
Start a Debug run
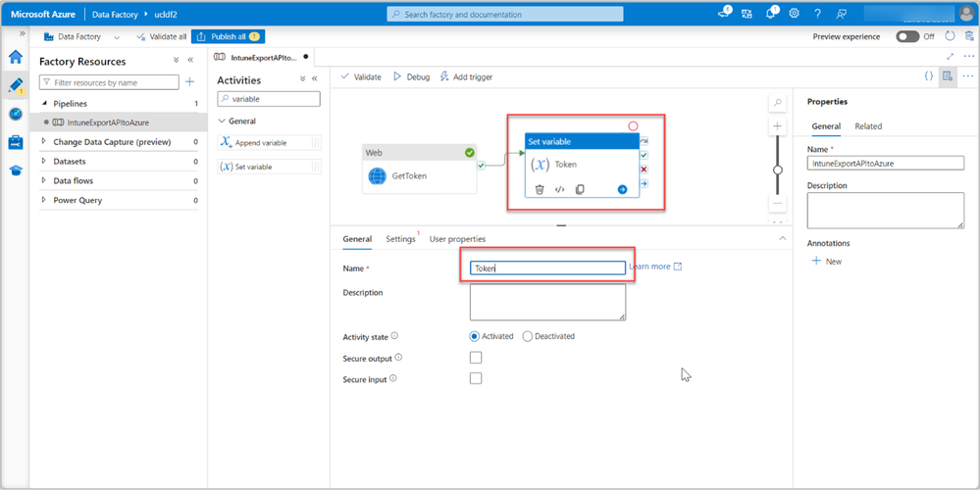pos(411,76)
